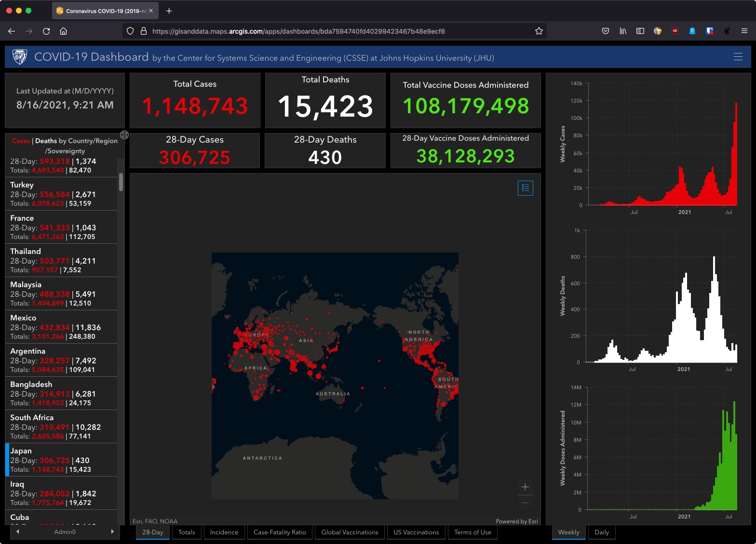Click the Total Deaths number 15,423
The height and width of the screenshot is (544, 756).
pyautogui.click(x=325, y=106)
